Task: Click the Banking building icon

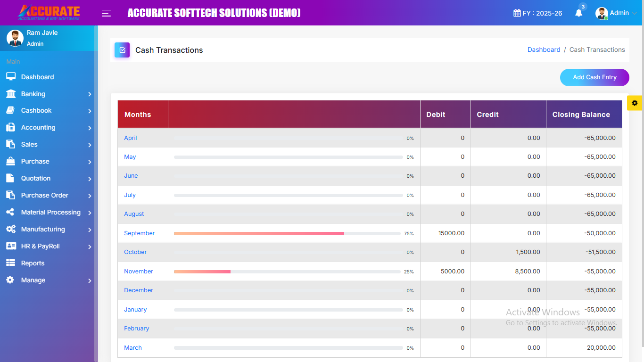Action: (x=11, y=94)
